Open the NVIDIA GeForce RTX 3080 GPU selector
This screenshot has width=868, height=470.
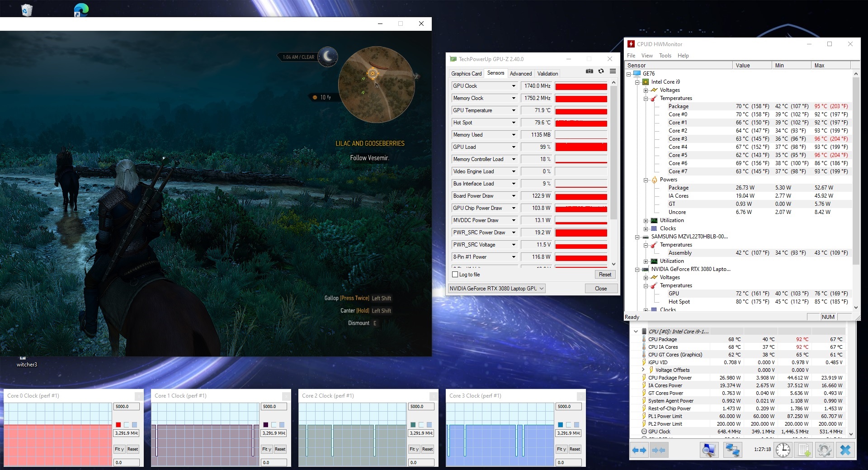click(x=497, y=289)
